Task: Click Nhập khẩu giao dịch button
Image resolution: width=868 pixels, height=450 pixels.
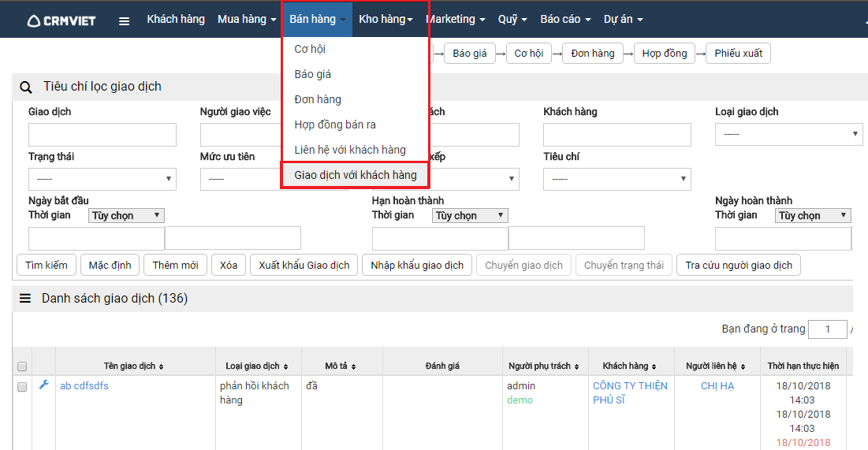Action: [x=417, y=265]
